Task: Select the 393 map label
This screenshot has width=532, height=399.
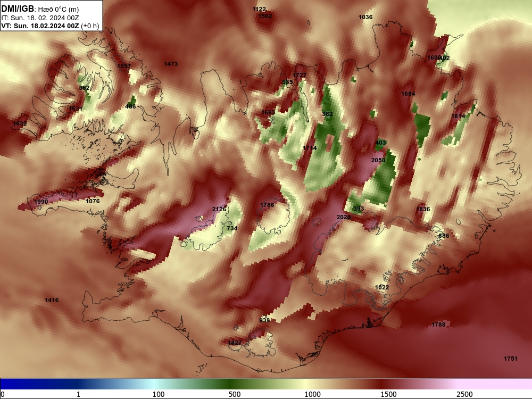Action: click(x=359, y=209)
